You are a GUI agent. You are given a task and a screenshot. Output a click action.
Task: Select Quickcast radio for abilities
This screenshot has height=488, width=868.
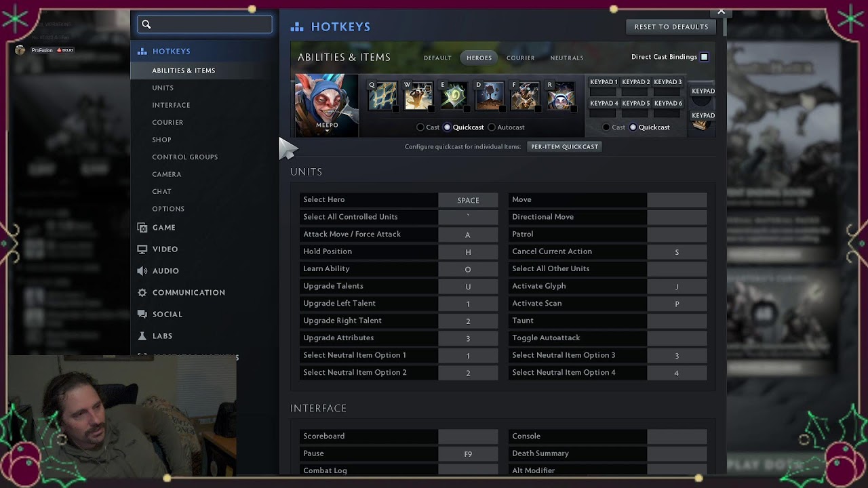pos(447,127)
